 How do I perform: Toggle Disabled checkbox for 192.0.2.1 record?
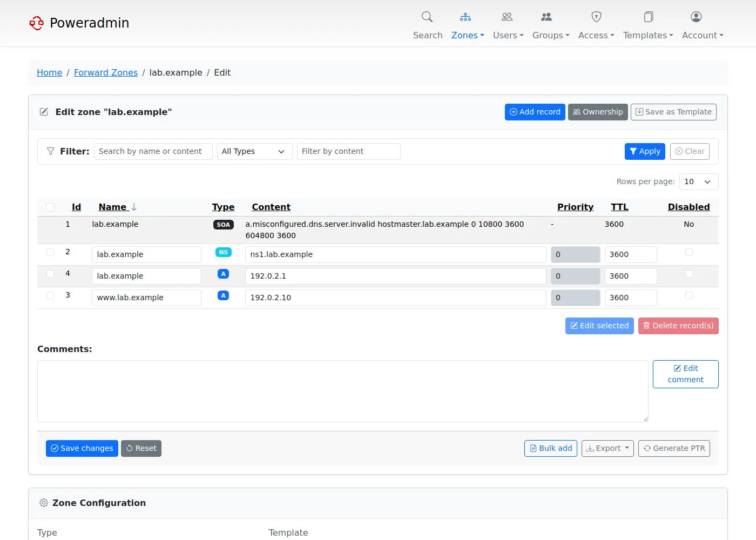point(689,274)
